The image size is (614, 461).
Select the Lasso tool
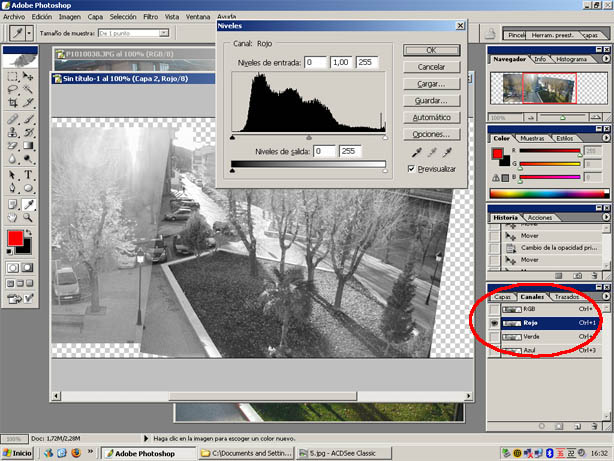point(12,89)
